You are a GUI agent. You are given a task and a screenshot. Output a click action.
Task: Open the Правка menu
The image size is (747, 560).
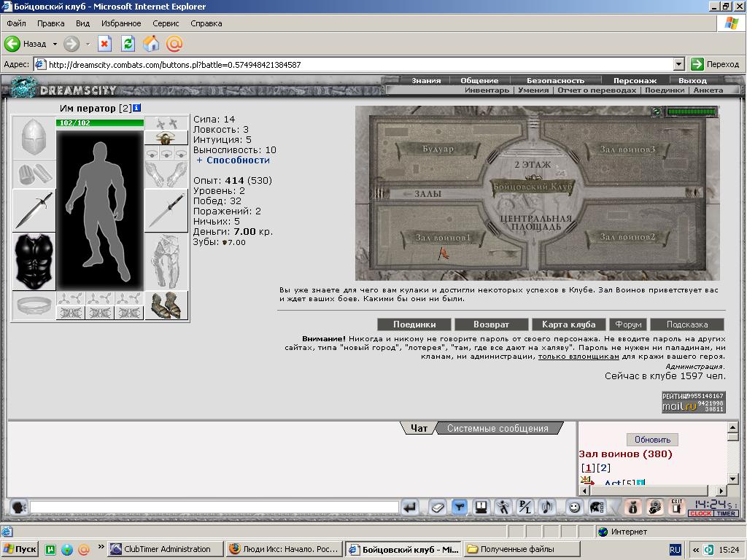tap(50, 23)
